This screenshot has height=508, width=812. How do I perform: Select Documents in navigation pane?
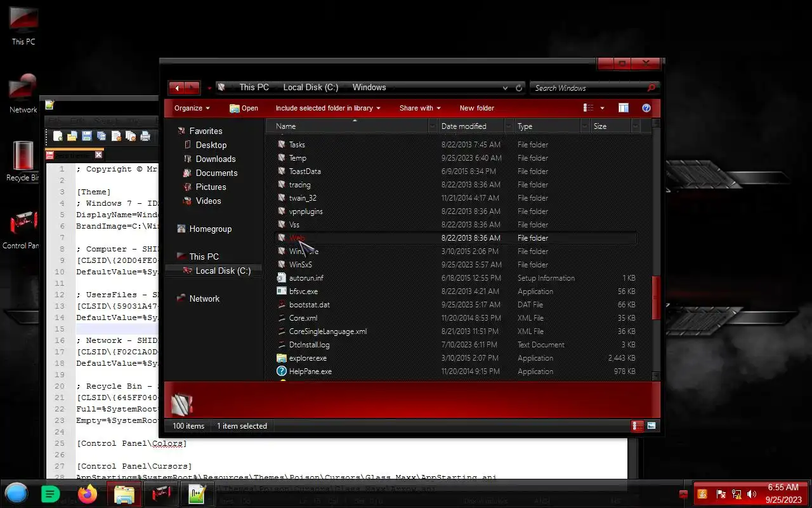coord(216,173)
